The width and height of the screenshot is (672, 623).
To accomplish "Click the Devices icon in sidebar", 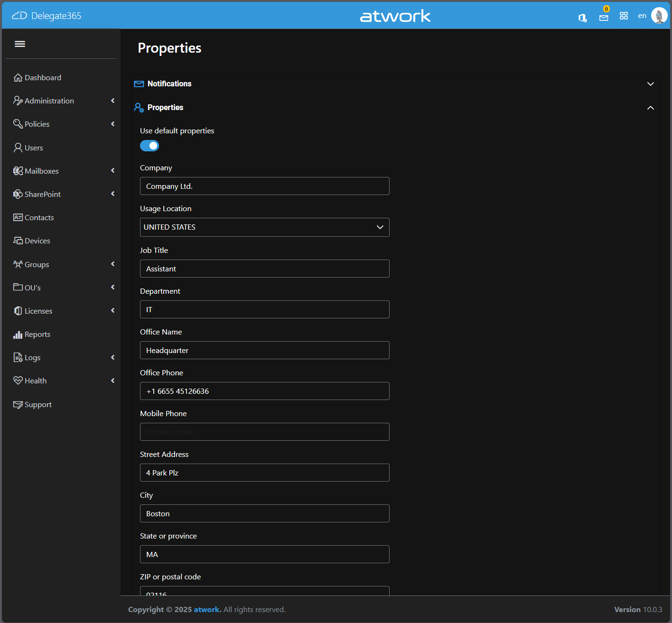I will point(18,241).
